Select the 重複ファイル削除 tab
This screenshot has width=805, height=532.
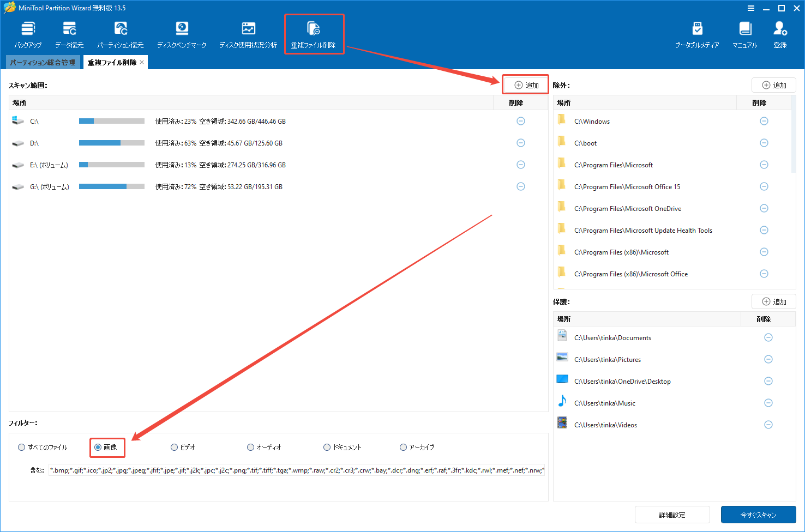tap(112, 62)
